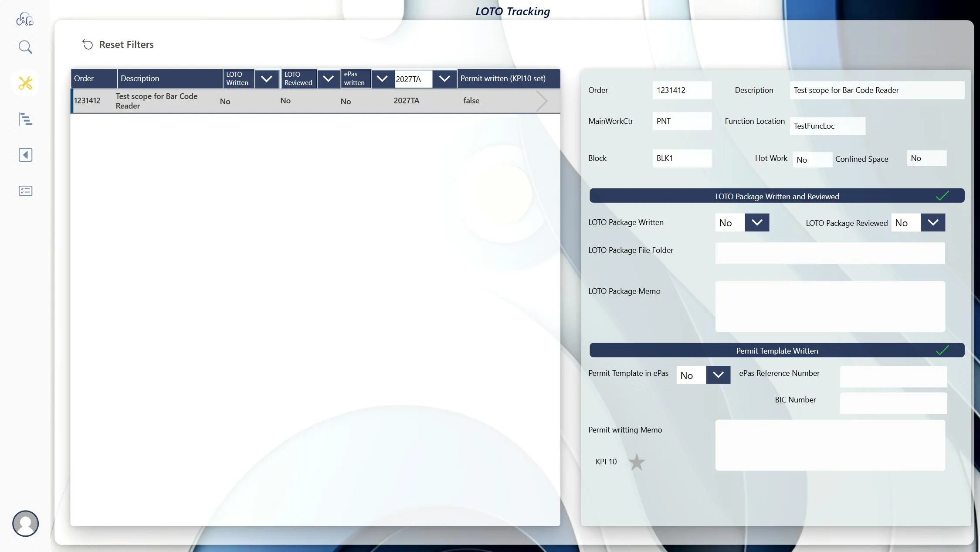Screen dimensions: 980x552
Task: Click the Order field showing 1231412
Action: pos(682,90)
